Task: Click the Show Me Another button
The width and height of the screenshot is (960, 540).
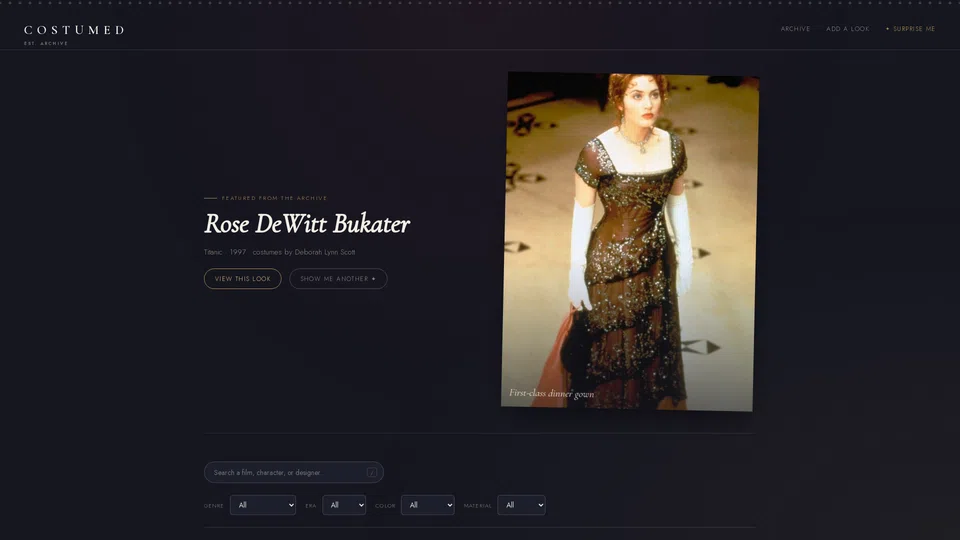Action: [x=338, y=279]
